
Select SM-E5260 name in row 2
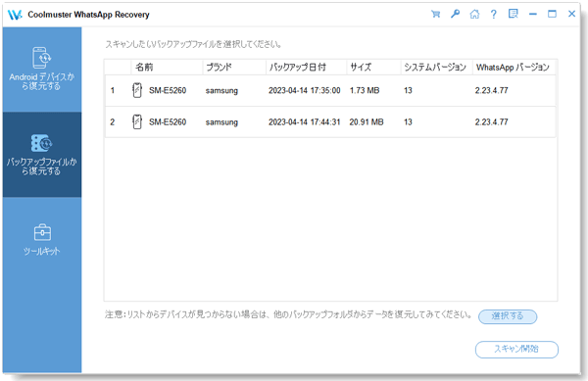tap(168, 121)
